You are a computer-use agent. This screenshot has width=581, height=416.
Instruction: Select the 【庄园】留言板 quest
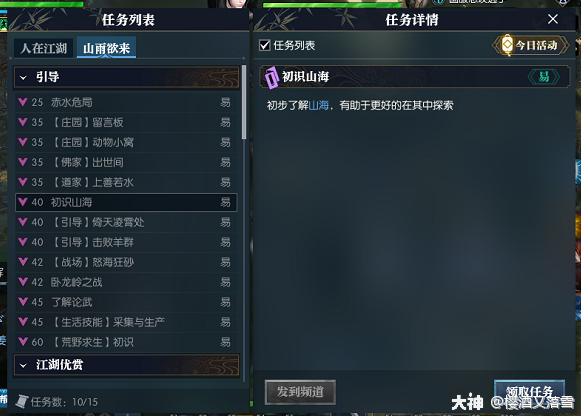[126, 122]
